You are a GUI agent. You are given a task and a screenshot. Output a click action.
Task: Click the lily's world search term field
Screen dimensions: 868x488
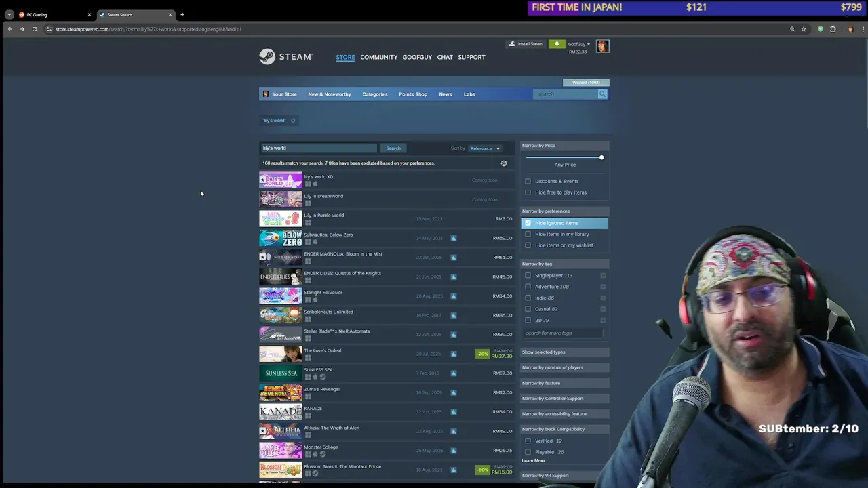(319, 148)
